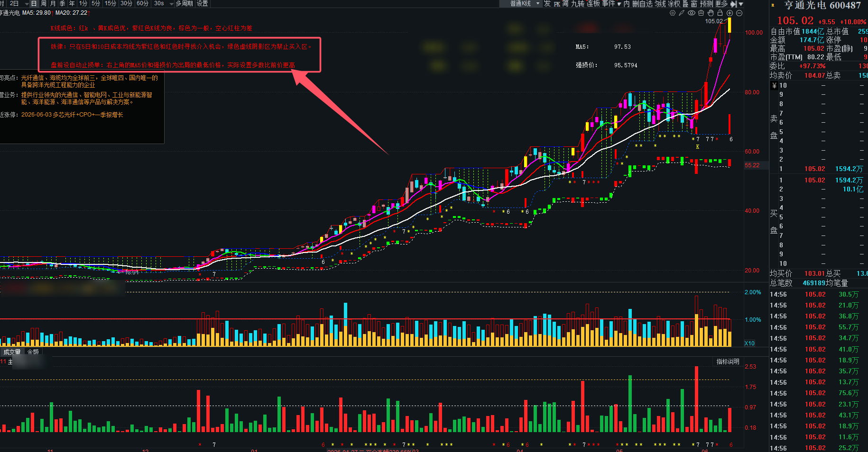868x452 pixels.
Task: Toggle the eye visibility icon on chart
Action: 692,13
